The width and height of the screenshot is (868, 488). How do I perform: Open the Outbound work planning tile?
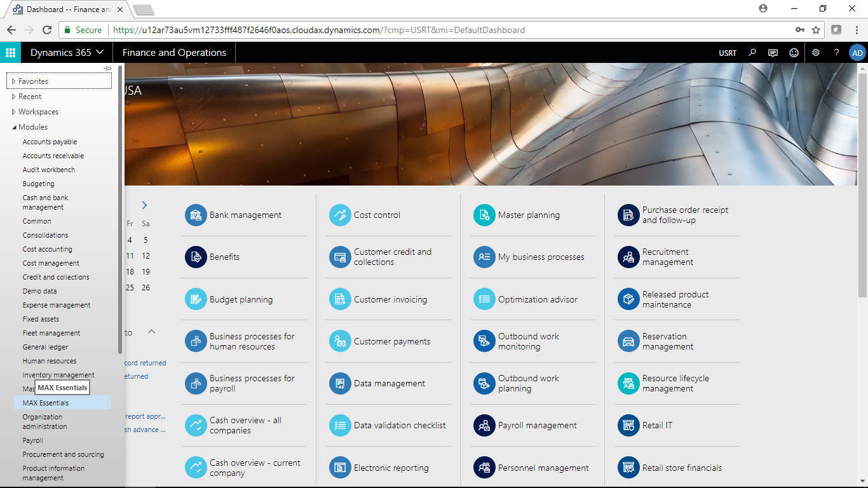534,383
